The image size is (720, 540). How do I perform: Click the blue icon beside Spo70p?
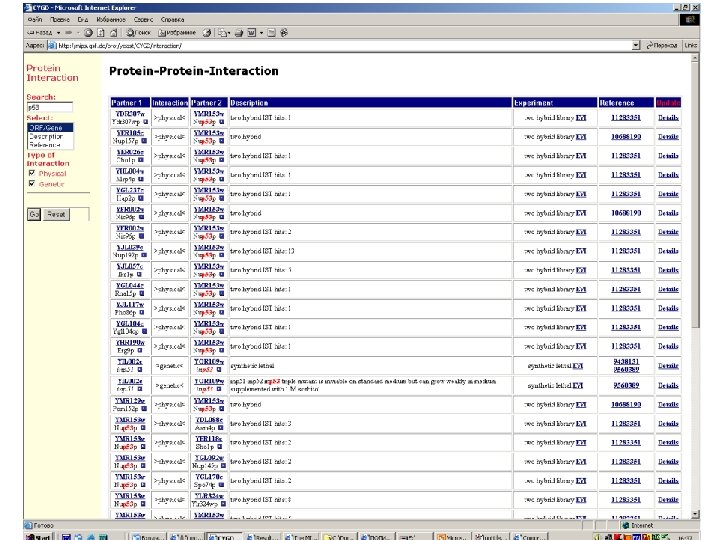[221, 485]
